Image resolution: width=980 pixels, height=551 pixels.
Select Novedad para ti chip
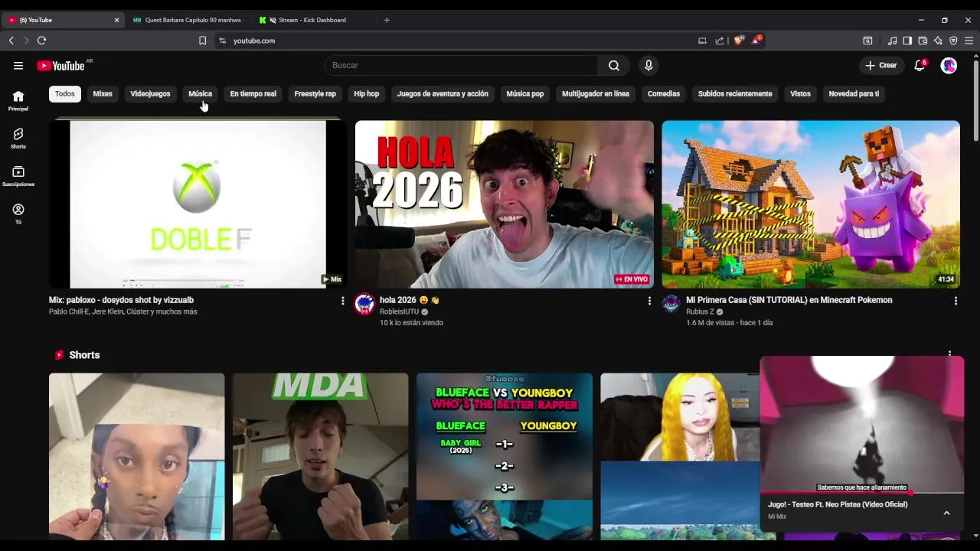(854, 94)
